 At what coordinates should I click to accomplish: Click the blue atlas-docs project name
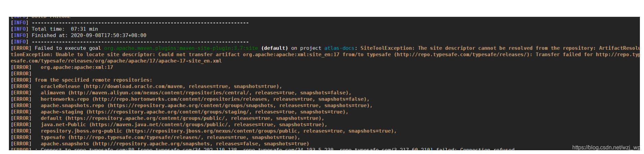(339, 48)
